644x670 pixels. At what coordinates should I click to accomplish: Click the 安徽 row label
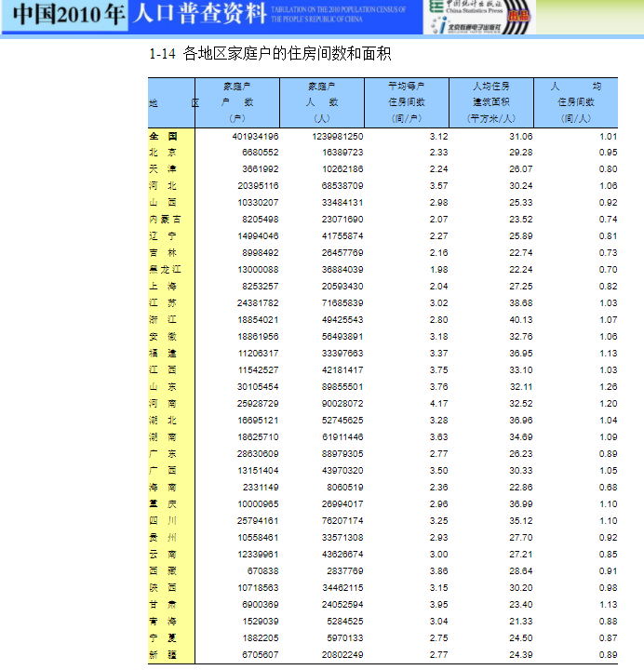[x=163, y=337]
